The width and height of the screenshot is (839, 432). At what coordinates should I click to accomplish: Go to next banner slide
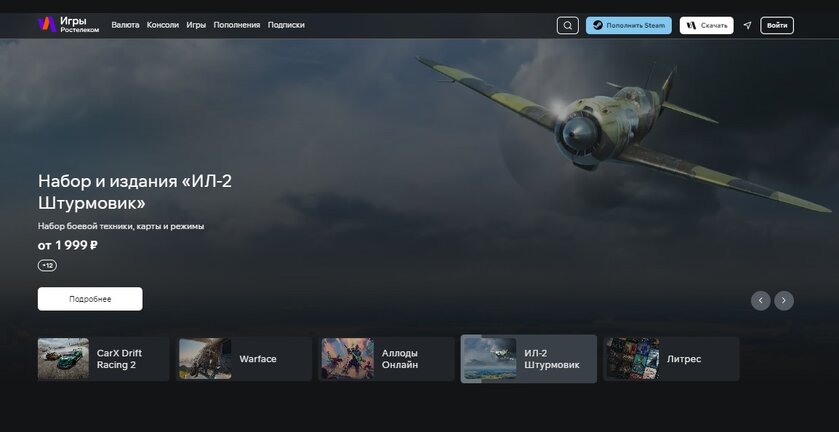coord(784,300)
